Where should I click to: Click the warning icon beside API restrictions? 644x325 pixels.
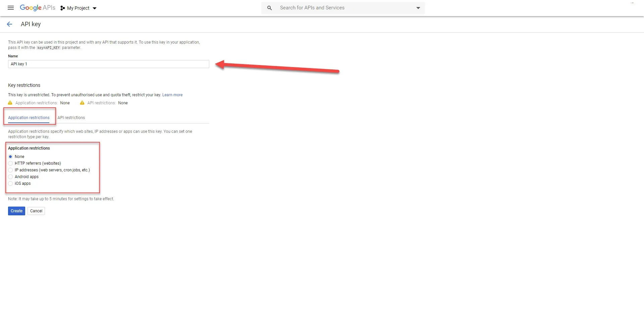click(x=82, y=103)
